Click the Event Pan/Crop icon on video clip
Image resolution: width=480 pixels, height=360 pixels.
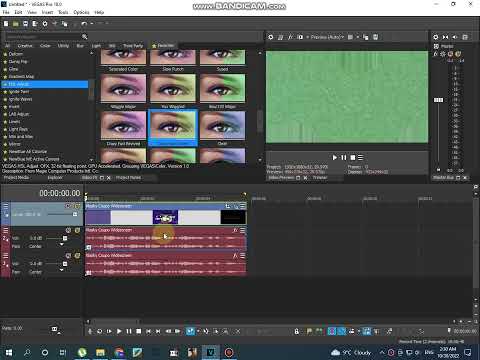click(228, 206)
